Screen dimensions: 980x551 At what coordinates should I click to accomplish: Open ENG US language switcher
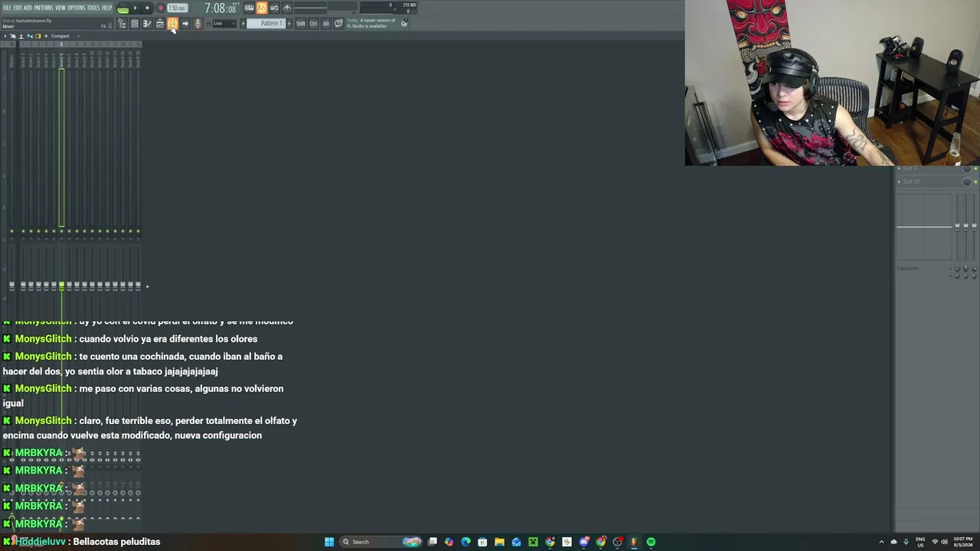[920, 542]
